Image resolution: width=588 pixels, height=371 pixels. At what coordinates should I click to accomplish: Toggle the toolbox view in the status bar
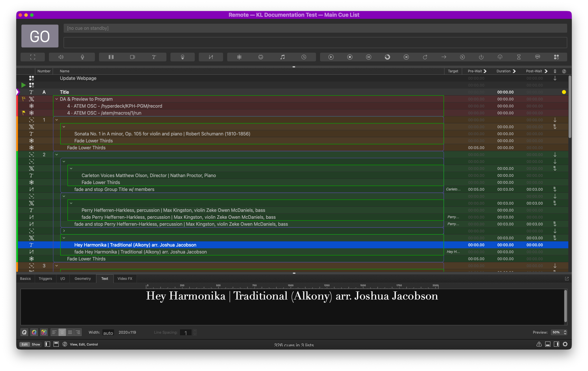(56, 344)
